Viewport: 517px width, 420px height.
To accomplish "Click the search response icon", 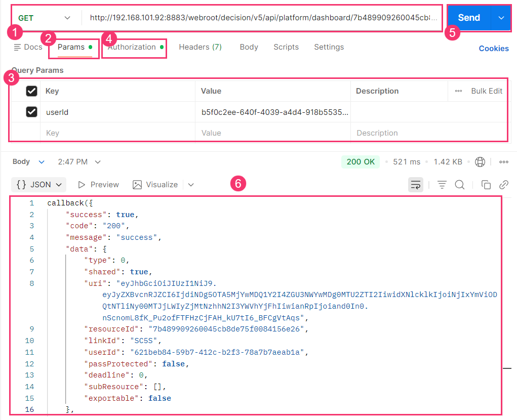I will pyautogui.click(x=460, y=185).
